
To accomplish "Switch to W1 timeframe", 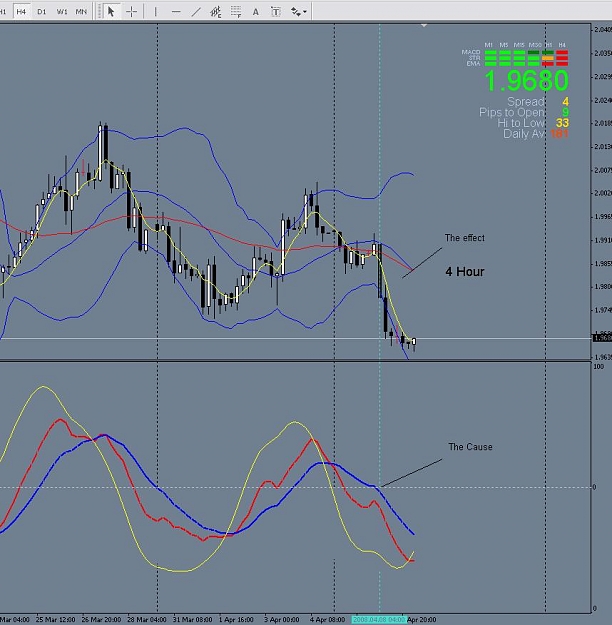I will pos(62,12).
